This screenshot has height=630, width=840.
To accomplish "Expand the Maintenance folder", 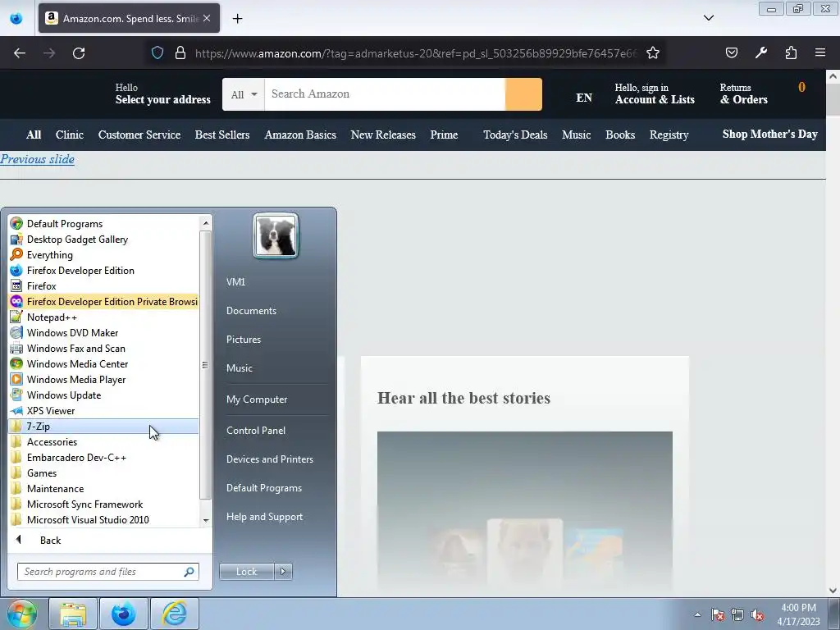I will (x=103, y=488).
